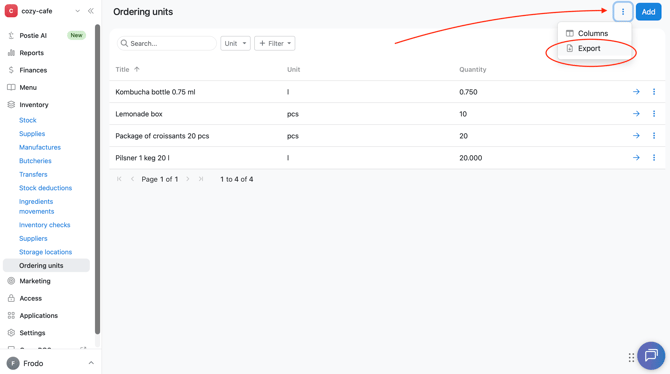This screenshot has height=374, width=670.
Task: Go to Ingredients movements
Action: [x=36, y=206]
